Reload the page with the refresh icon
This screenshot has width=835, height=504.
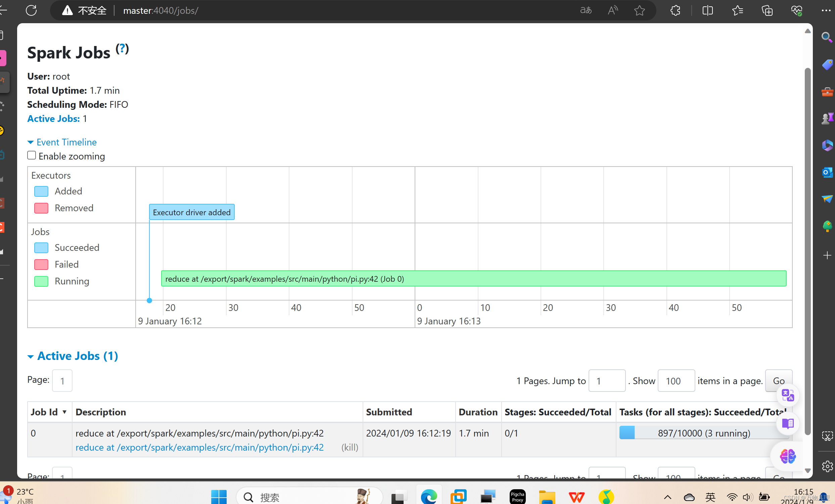coord(31,10)
